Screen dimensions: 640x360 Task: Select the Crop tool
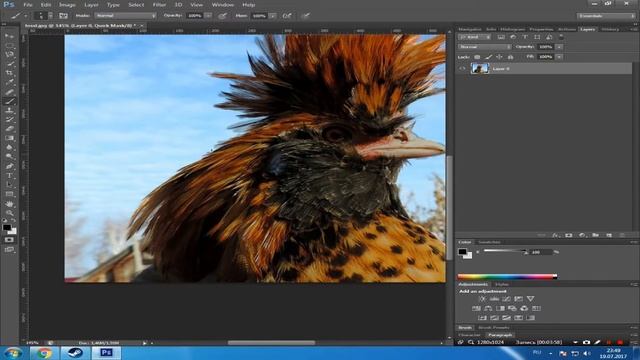point(9,73)
